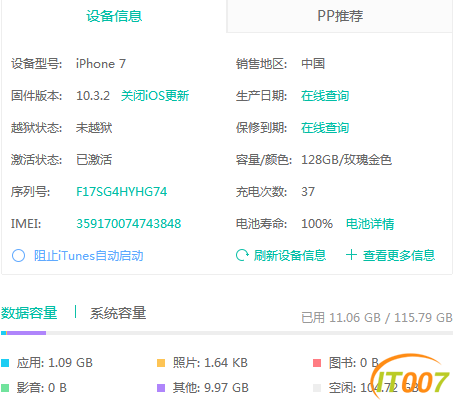This screenshot has height=405, width=455.
Task: Click the device model iPhone 7
Action: click(101, 64)
